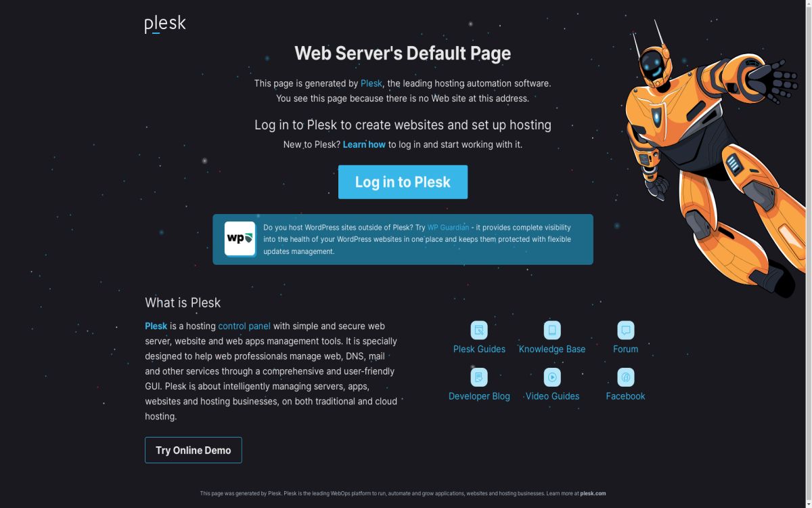812x508 pixels.
Task: Open the WP Guardian link
Action: coord(448,228)
